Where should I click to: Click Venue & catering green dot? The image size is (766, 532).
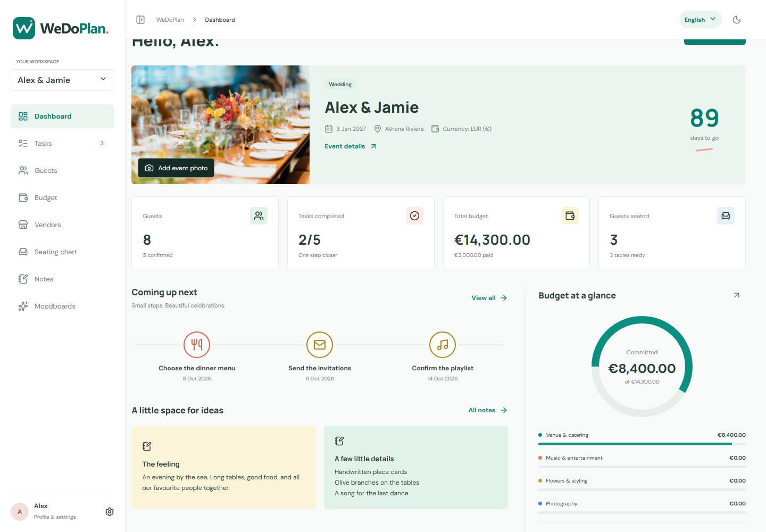540,435
